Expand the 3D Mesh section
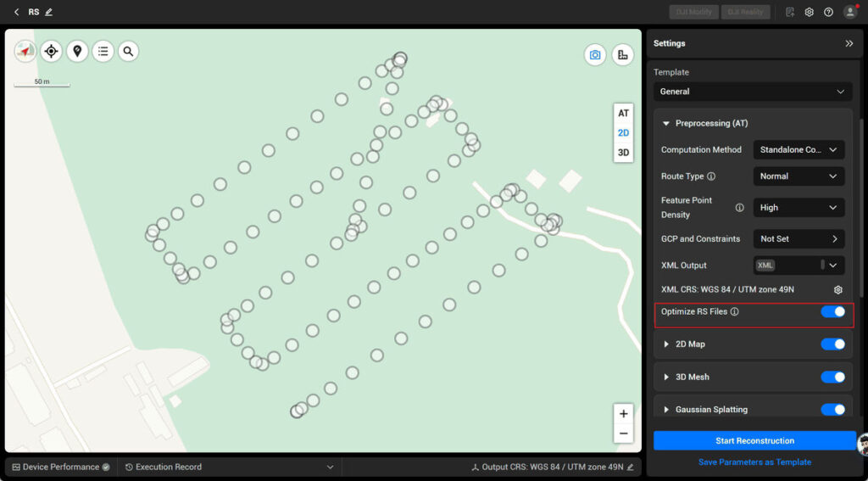 pyautogui.click(x=666, y=377)
